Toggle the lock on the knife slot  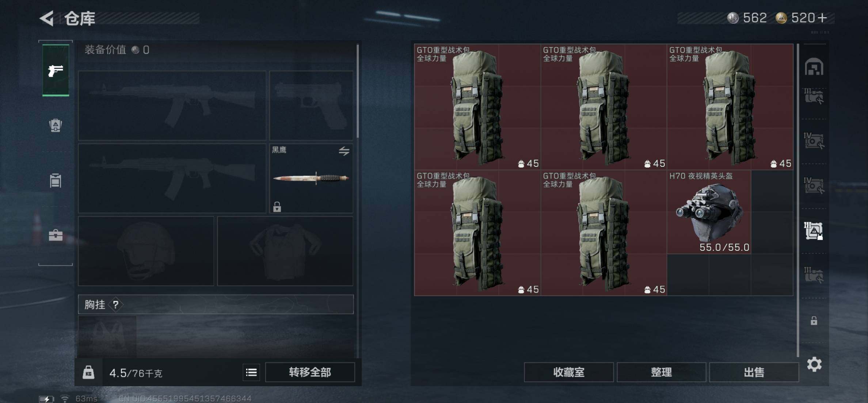pyautogui.click(x=277, y=207)
